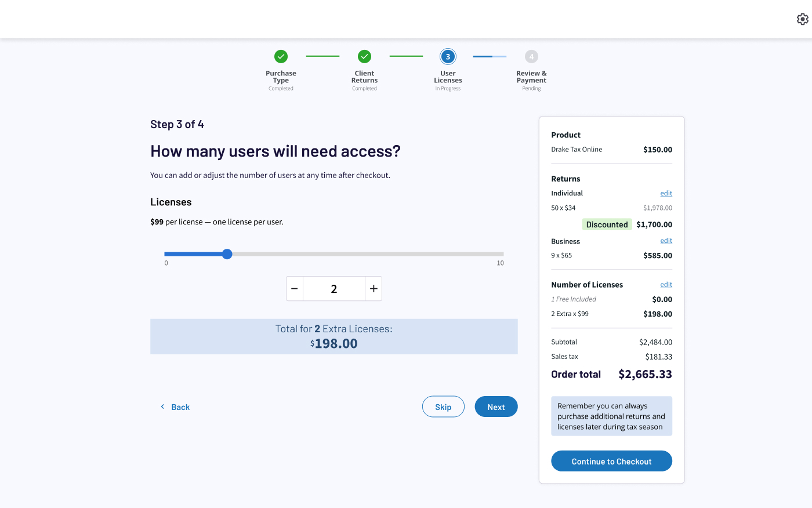812x508 pixels.
Task: Click the Drake Tax Online product name
Action: 577,150
